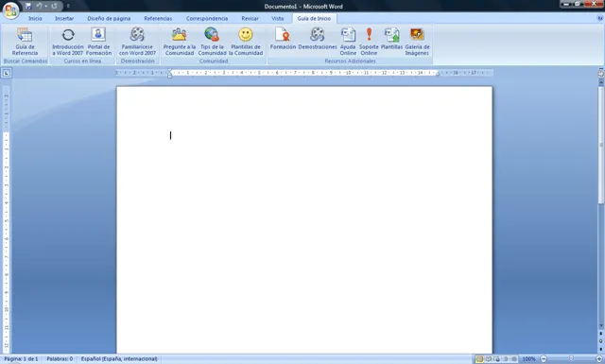Open Plantillas de la Comunidad smiley
Viewport: 605px width, 364px height.
coord(246,42)
